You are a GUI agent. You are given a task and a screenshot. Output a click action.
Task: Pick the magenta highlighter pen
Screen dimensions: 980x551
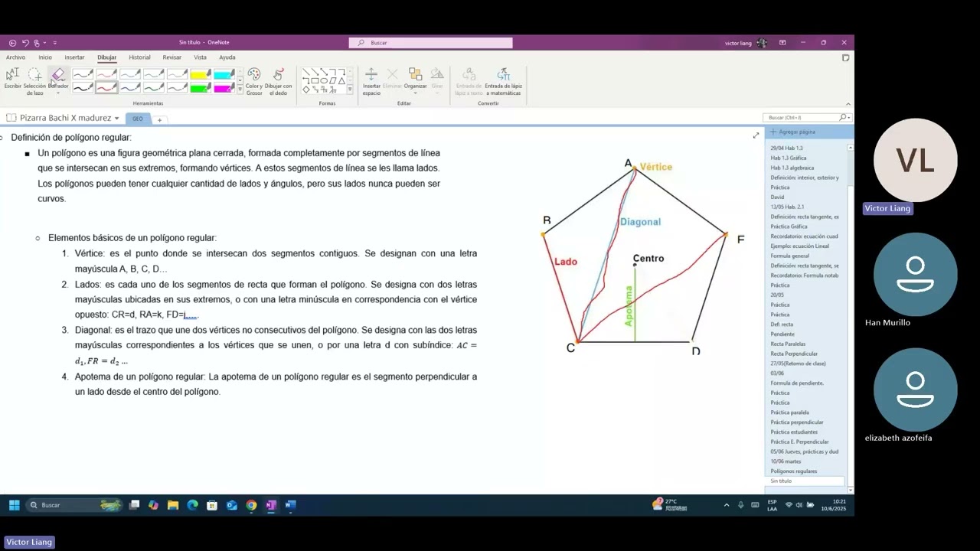coord(224,87)
